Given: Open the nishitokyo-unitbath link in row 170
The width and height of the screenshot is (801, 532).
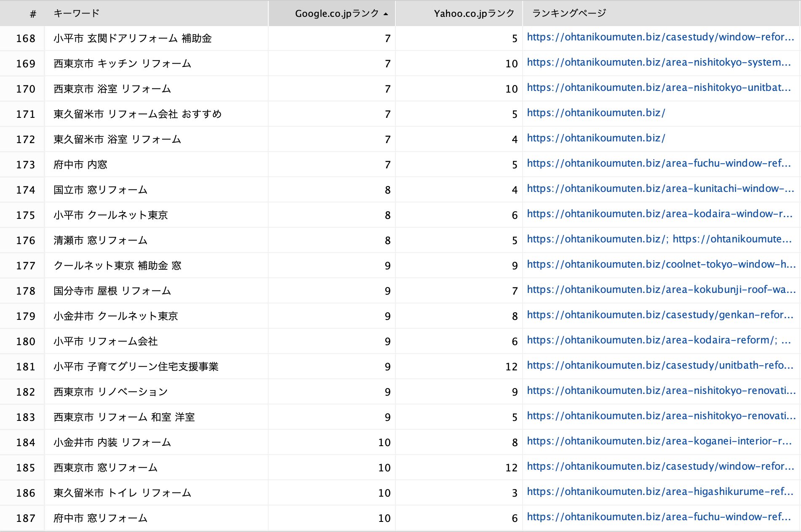Looking at the screenshot, I should tap(659, 88).
